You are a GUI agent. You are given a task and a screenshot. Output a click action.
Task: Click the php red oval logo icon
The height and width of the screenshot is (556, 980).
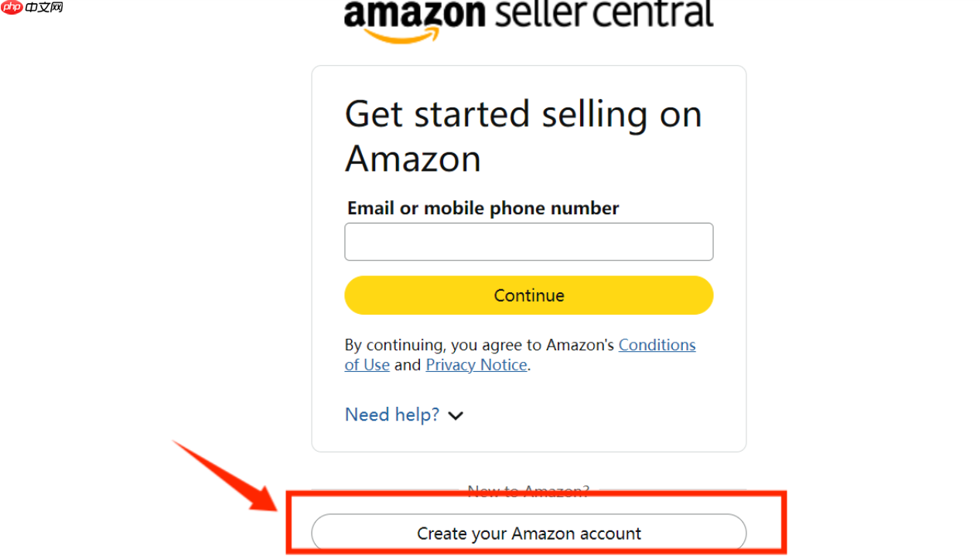click(x=12, y=8)
